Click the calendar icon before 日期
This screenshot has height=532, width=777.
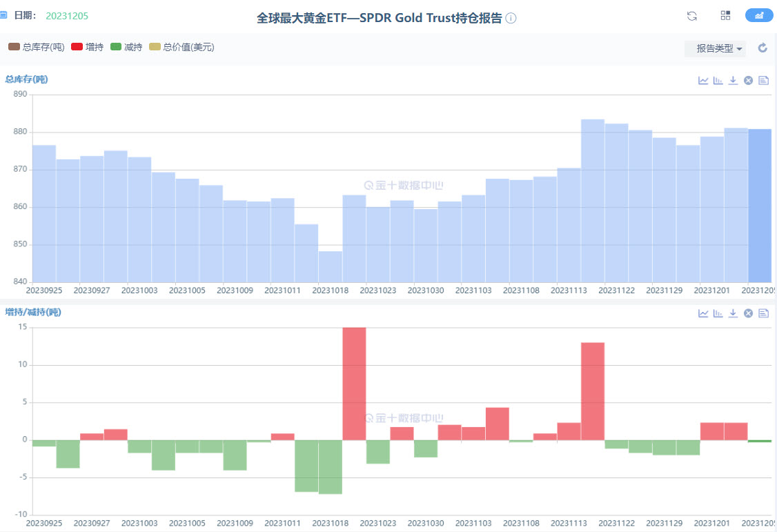click(3, 15)
